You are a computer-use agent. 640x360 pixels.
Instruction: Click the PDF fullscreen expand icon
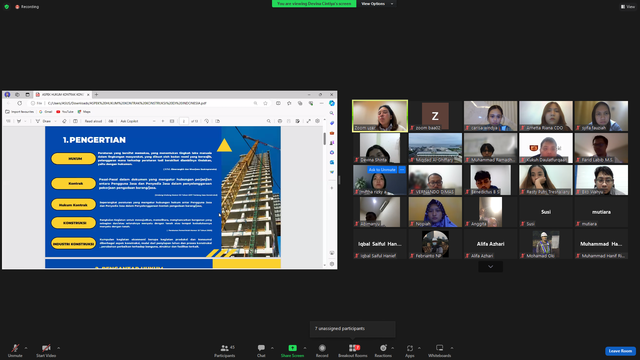pyautogui.click(x=309, y=121)
